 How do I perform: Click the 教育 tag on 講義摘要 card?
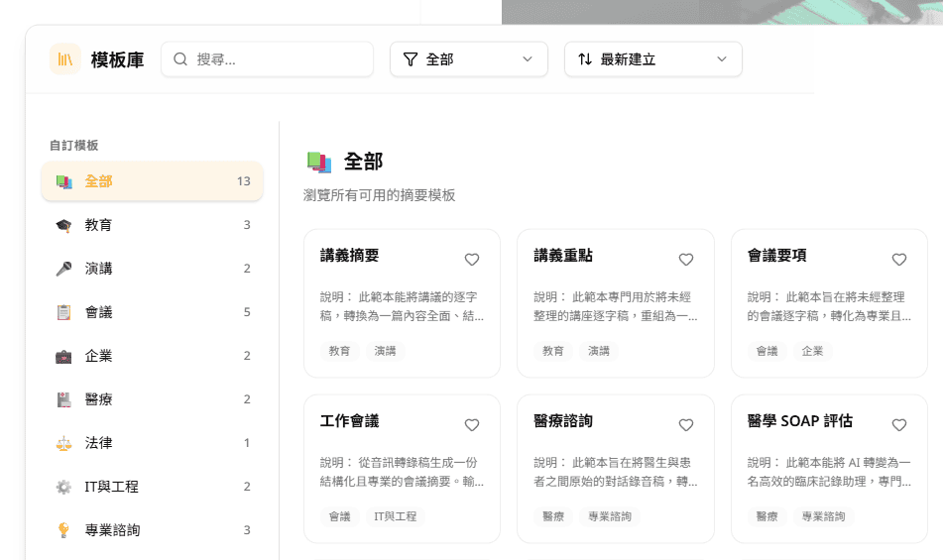coord(339,351)
